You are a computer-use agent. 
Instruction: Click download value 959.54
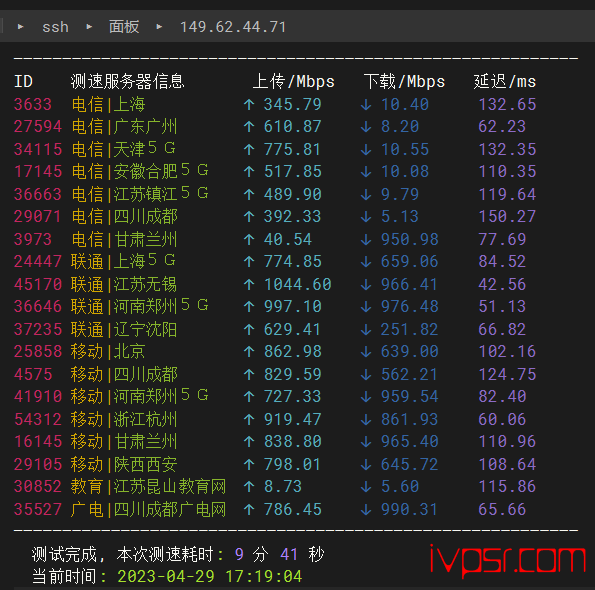coord(410,396)
